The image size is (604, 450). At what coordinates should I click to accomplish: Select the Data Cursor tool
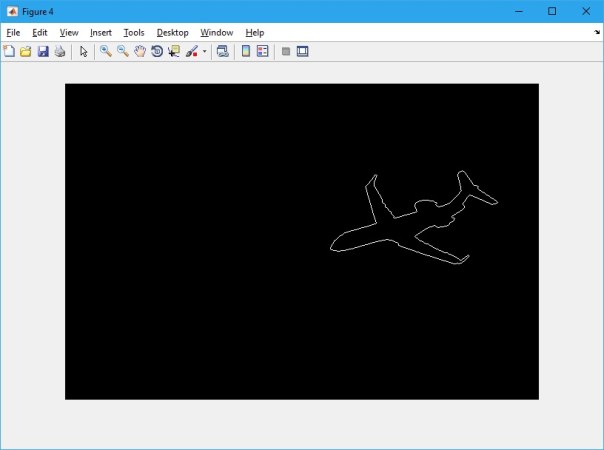pyautogui.click(x=174, y=51)
